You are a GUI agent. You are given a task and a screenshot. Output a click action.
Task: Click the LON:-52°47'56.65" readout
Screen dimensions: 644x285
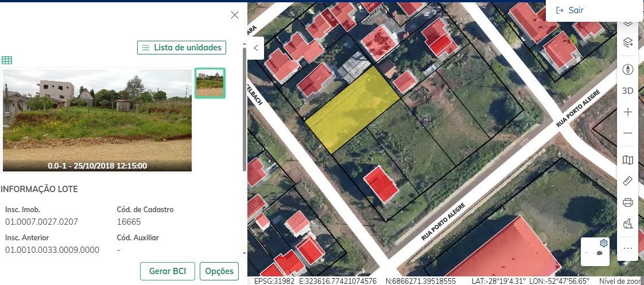tap(560, 282)
